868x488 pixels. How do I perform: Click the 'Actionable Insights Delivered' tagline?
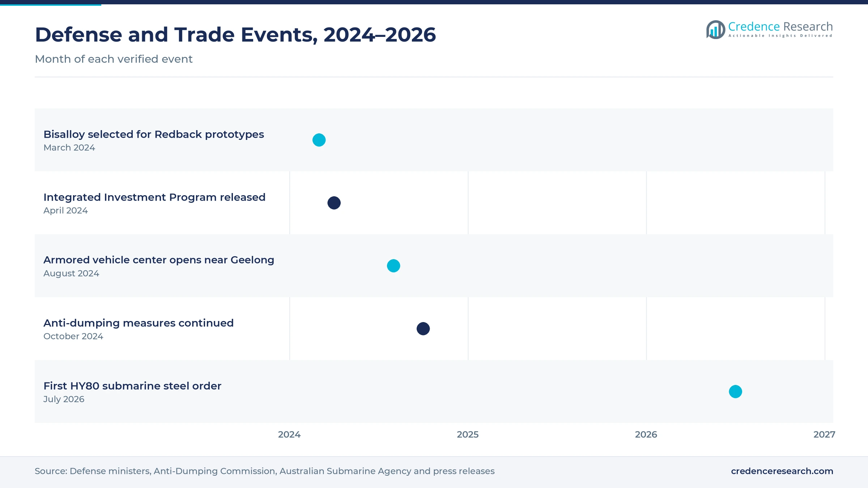click(x=780, y=36)
